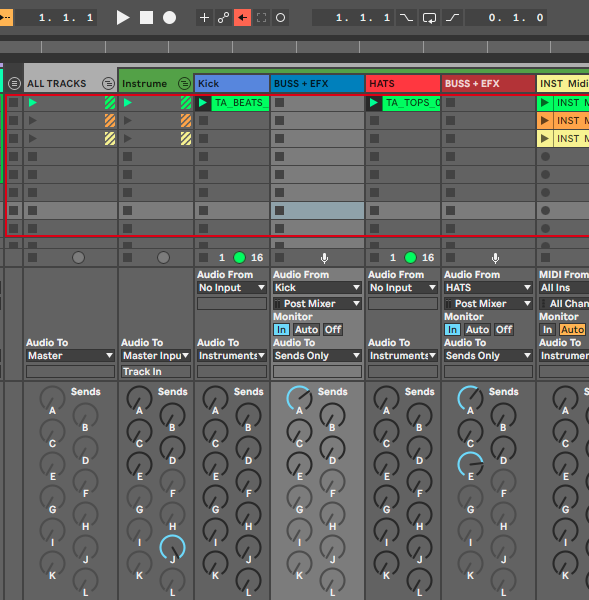Screen dimensions: 589x600
Task: Toggle the Punch-In switch icon
Action: 406,18
